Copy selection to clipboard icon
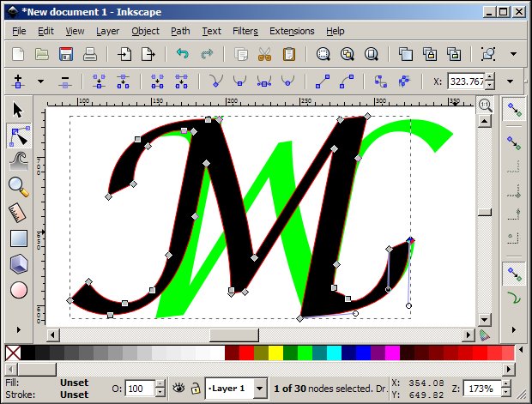 pyautogui.click(x=241, y=54)
